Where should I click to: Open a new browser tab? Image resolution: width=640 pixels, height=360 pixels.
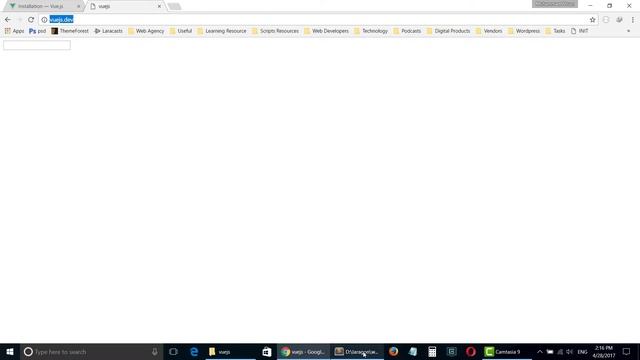[174, 6]
